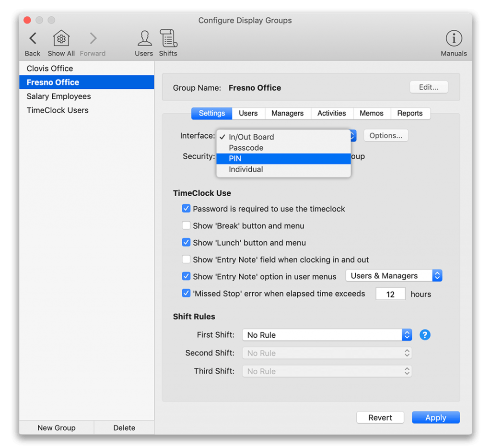The image size is (491, 448).
Task: Toggle the 'Missed Stop' error checkbox
Action: coord(186,293)
